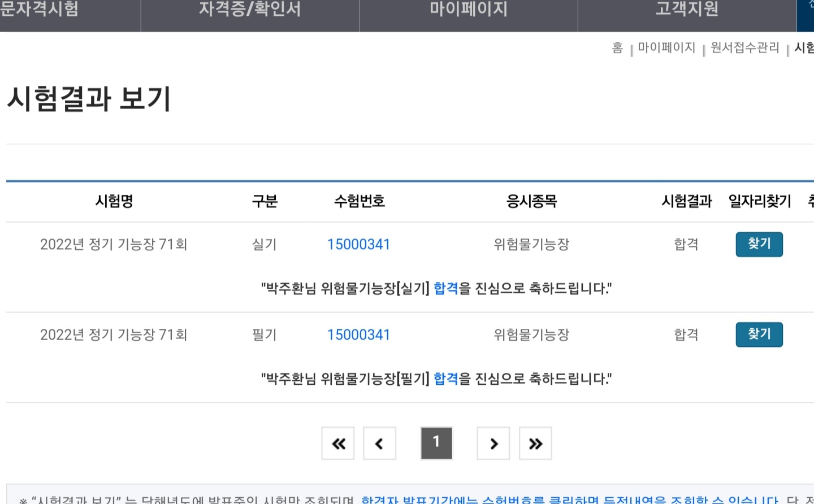Click blue 합격 text in the 실기 message
This screenshot has height=504, width=814.
tap(445, 289)
